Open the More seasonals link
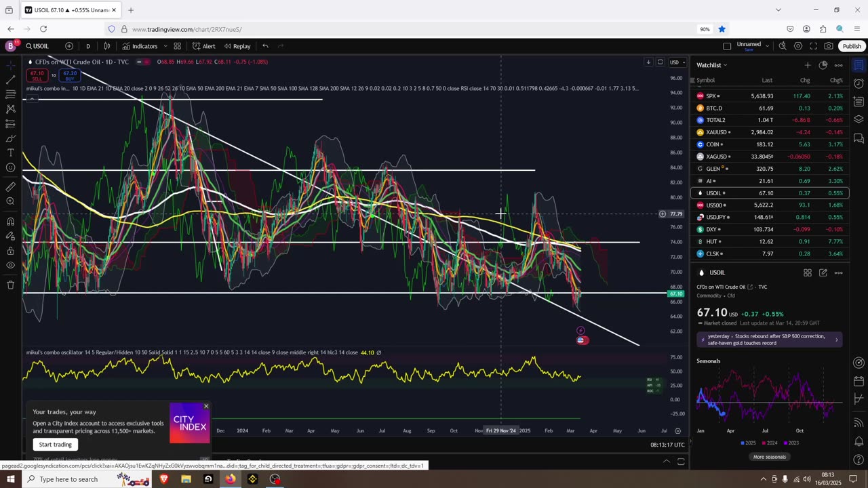 pos(769,457)
